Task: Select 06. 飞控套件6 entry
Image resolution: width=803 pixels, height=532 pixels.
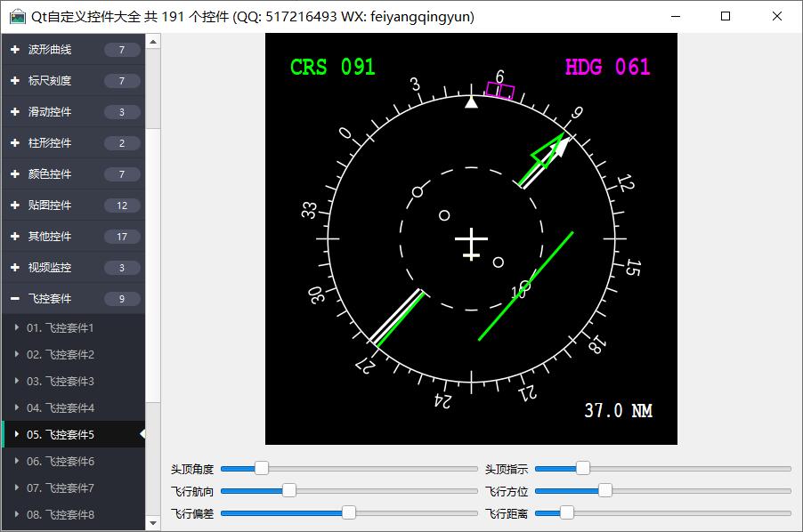Action: [61, 462]
